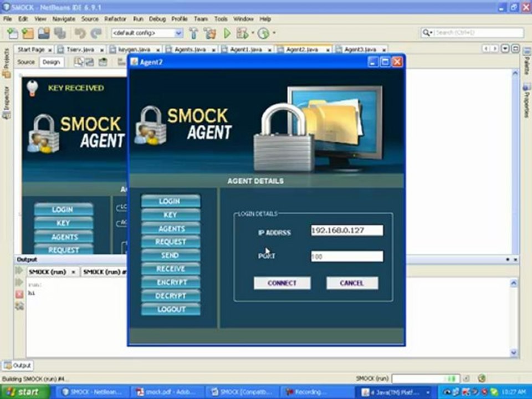Click the CONNECT button
This screenshot has width=532, height=399.
pyautogui.click(x=282, y=283)
